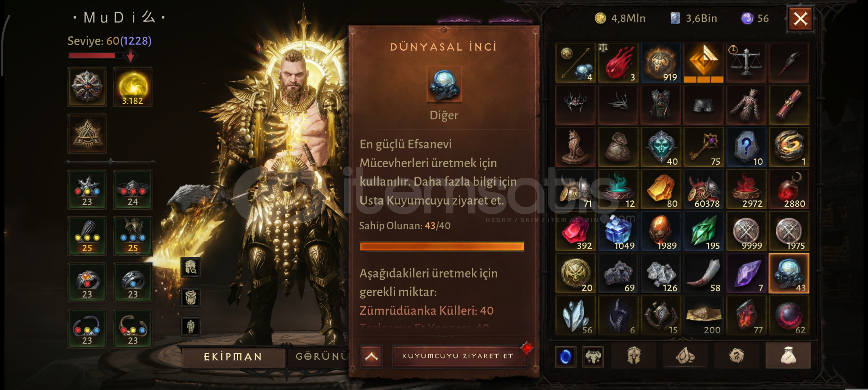Click the balance scales inventory item
The image size is (868, 390).
(x=746, y=63)
